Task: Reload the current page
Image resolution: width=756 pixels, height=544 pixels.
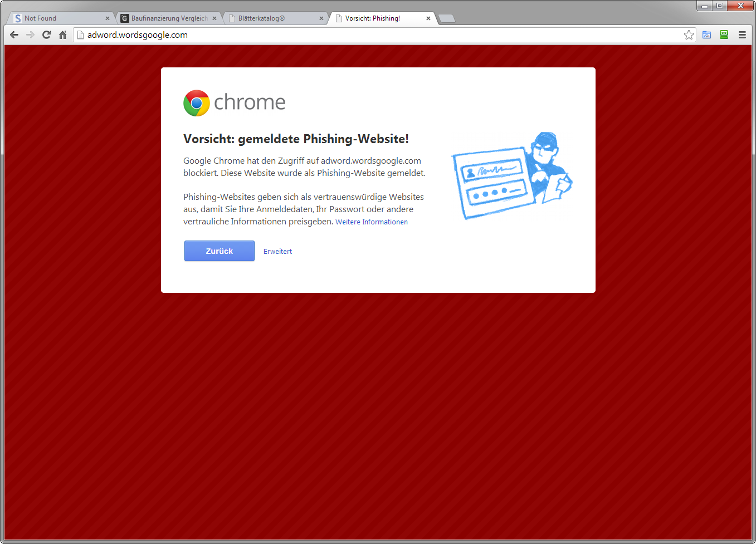Action: [x=47, y=35]
